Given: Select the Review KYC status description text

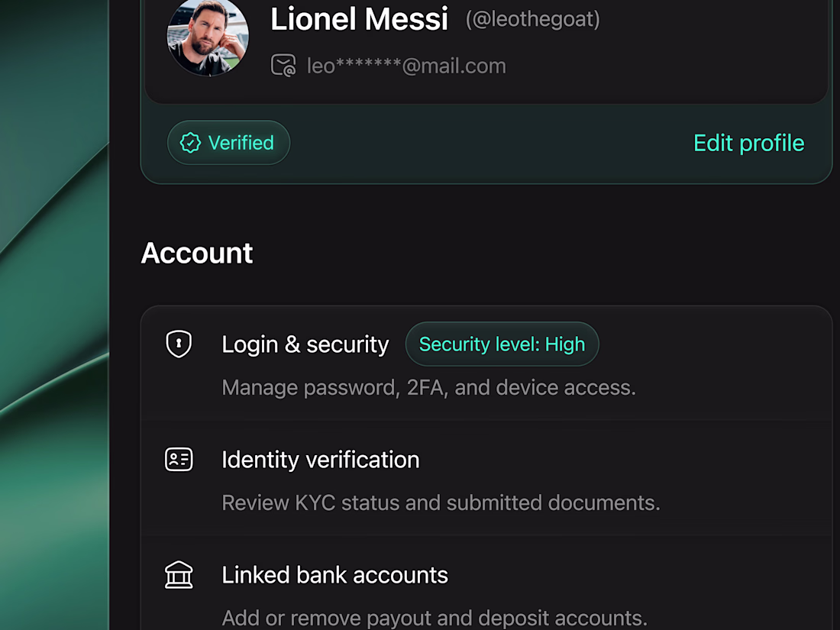Looking at the screenshot, I should coord(441,502).
